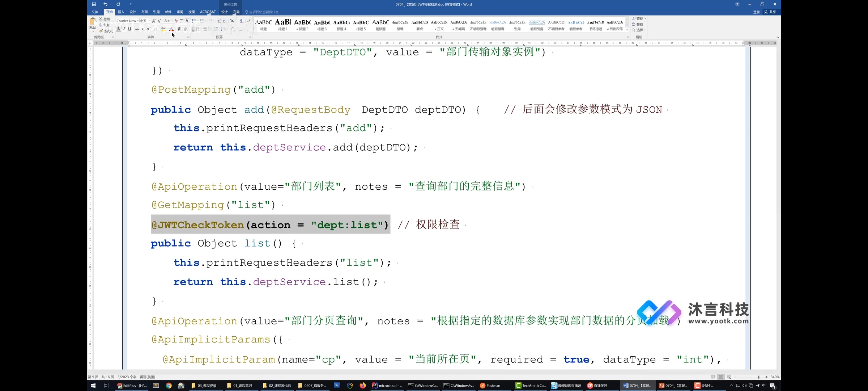Image resolution: width=868 pixels, height=391 pixels.
Task: Open the Windows Start menu
Action: [x=93, y=386]
